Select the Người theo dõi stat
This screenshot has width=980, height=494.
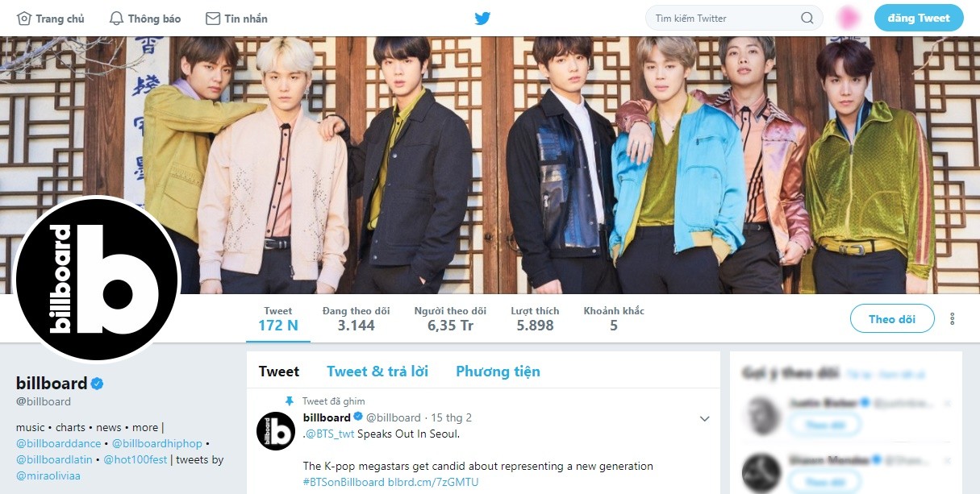click(450, 318)
